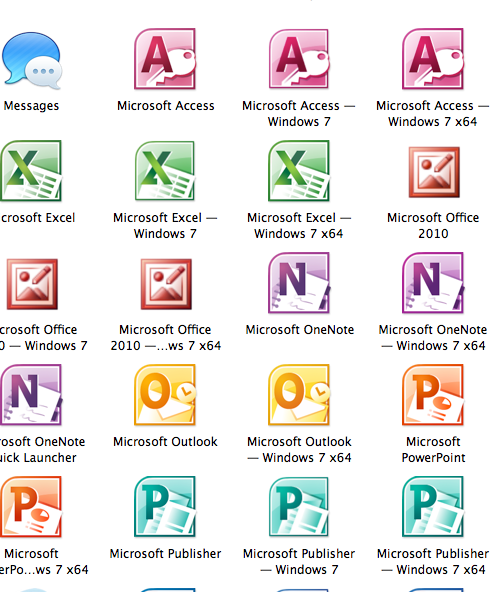The width and height of the screenshot is (501, 592).
Task: Open the plain Microsoft Publisher icon
Action: click(165, 507)
